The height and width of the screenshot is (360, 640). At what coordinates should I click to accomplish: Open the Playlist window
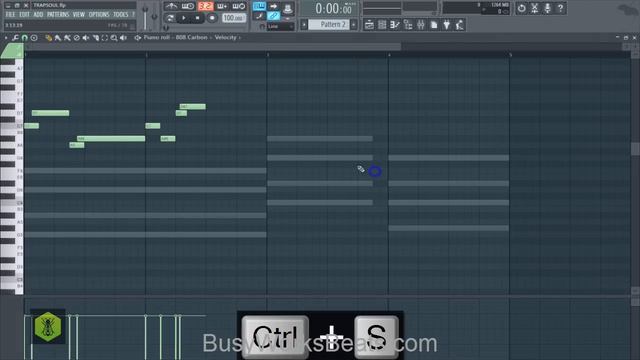pyautogui.click(x=369, y=25)
